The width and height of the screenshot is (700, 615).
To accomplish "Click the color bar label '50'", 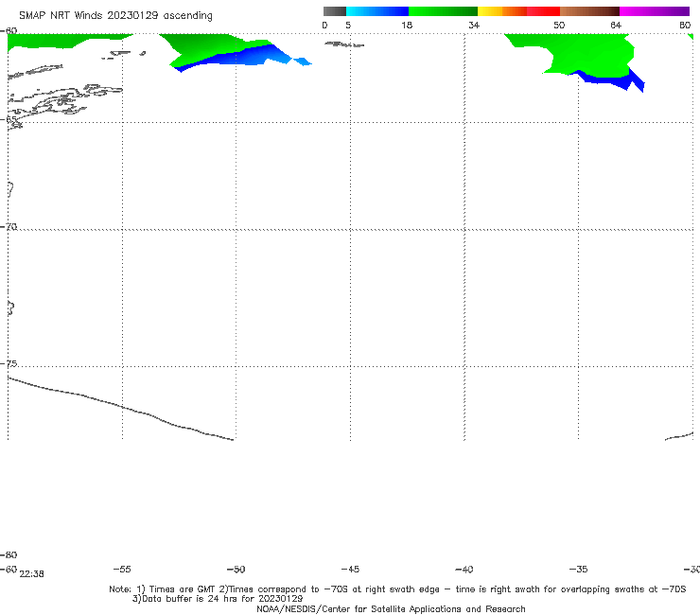I will point(559,26).
